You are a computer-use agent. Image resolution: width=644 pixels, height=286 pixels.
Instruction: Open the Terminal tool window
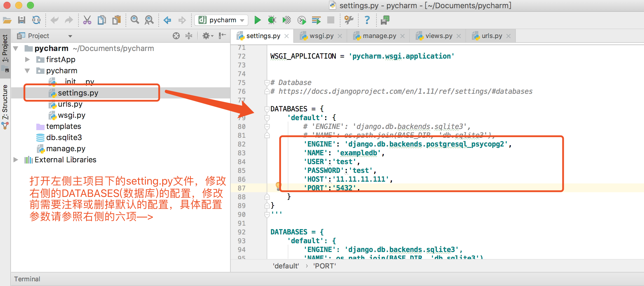pyautogui.click(x=27, y=279)
